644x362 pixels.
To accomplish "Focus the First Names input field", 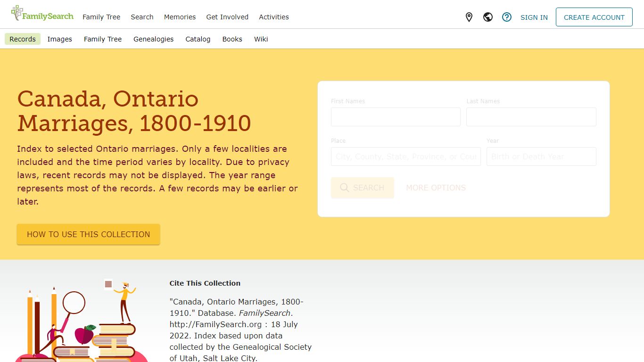I will pyautogui.click(x=396, y=117).
